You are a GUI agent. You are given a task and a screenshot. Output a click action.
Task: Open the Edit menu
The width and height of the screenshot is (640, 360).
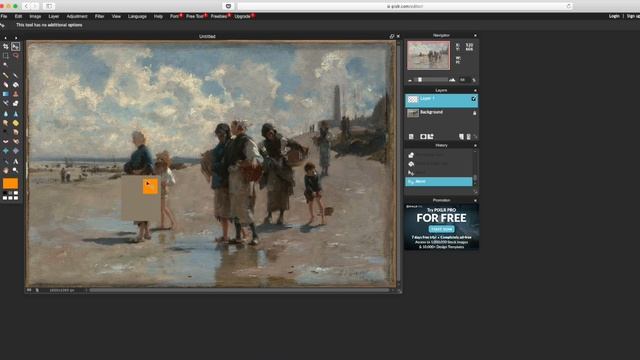(18, 16)
